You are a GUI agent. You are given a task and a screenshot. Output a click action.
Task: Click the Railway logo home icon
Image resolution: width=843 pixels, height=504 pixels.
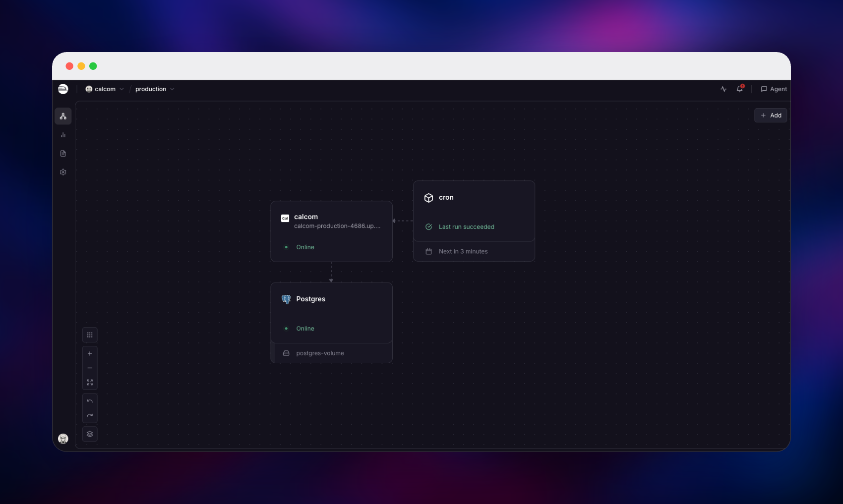coord(63,89)
